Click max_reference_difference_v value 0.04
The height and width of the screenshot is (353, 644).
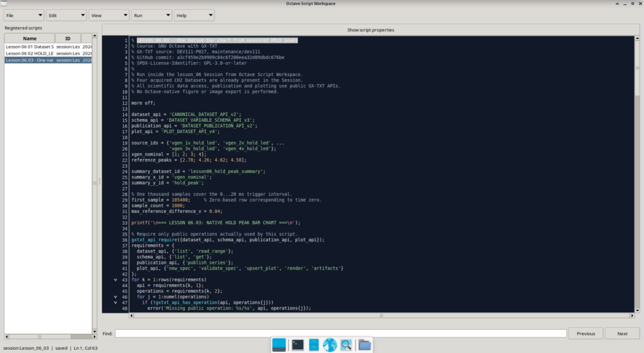coord(214,212)
